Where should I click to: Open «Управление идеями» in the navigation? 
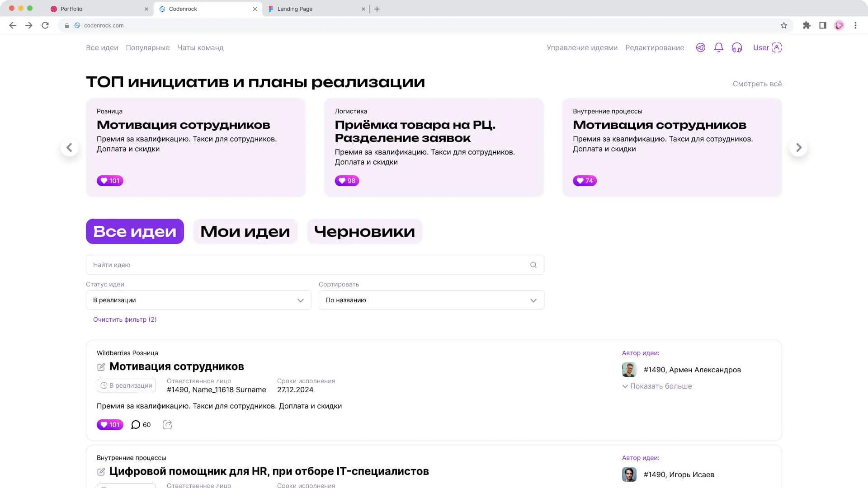tap(582, 47)
